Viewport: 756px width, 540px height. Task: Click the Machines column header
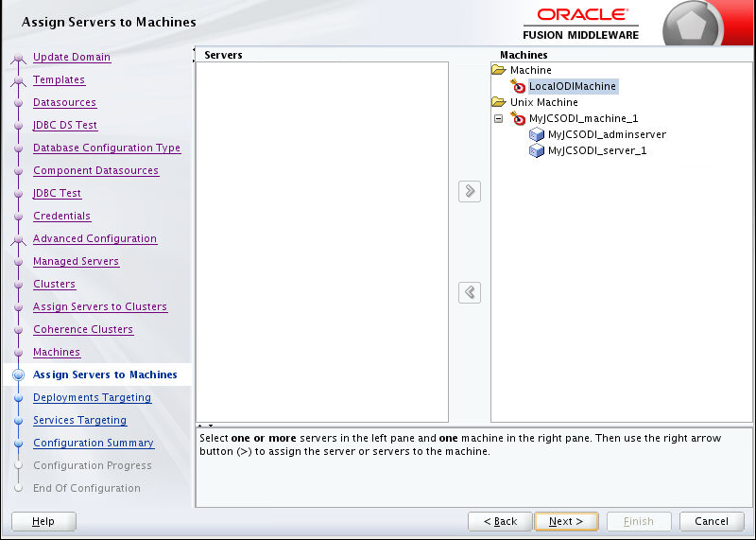click(x=524, y=55)
